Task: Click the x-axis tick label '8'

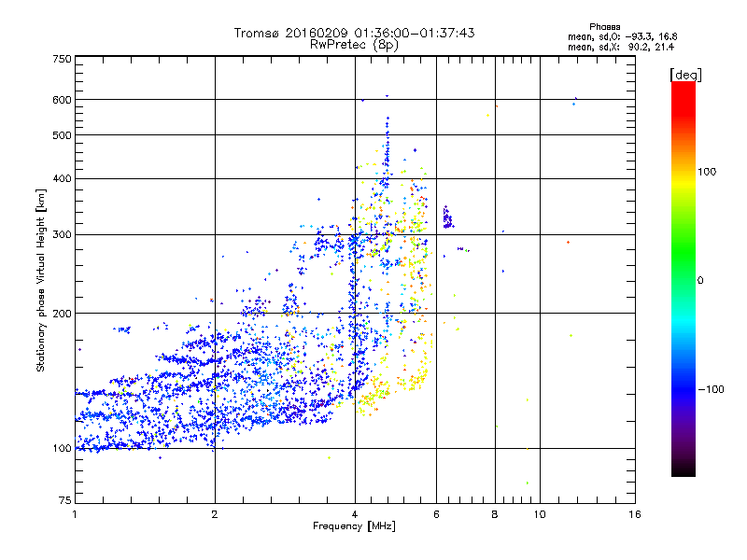Action: pos(495,514)
